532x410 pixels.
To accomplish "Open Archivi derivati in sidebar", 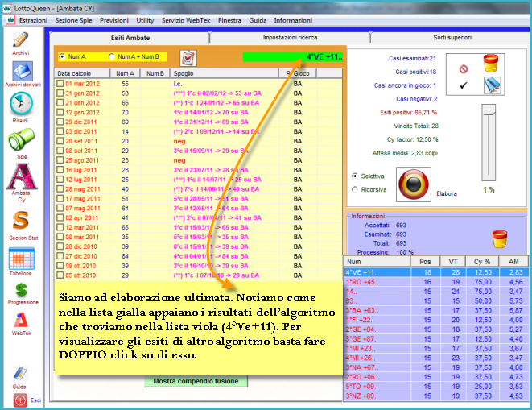I will (x=23, y=72).
